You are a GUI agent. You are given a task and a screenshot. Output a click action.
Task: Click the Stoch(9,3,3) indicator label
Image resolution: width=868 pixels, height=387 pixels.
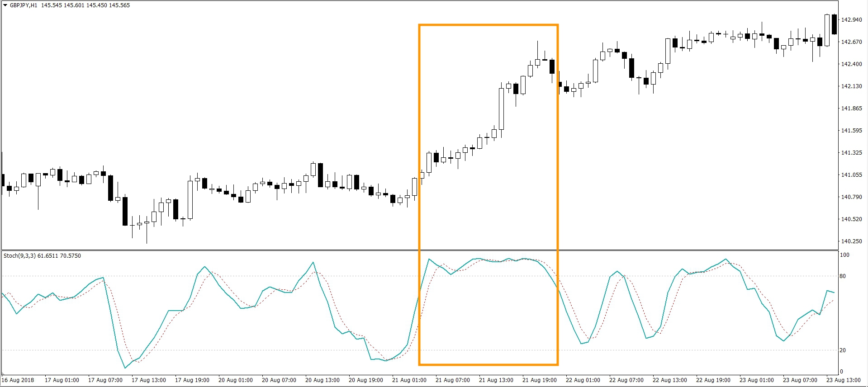[42, 256]
